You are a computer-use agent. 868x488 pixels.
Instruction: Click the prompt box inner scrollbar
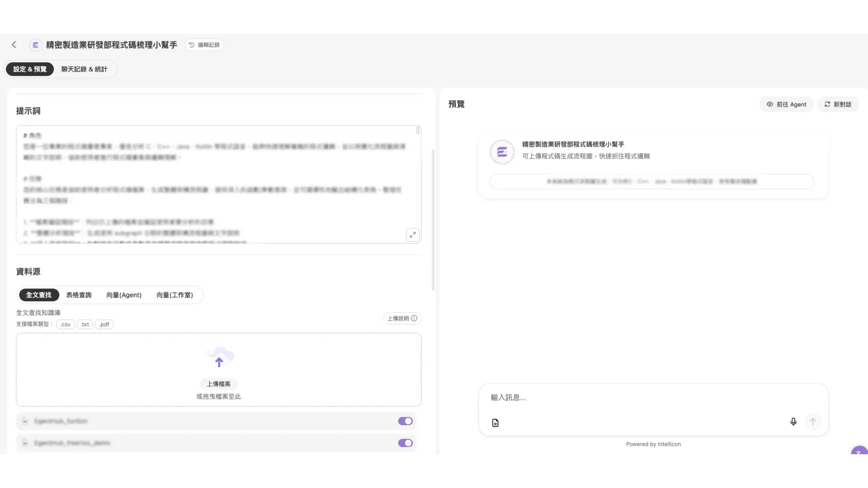pyautogui.click(x=418, y=131)
